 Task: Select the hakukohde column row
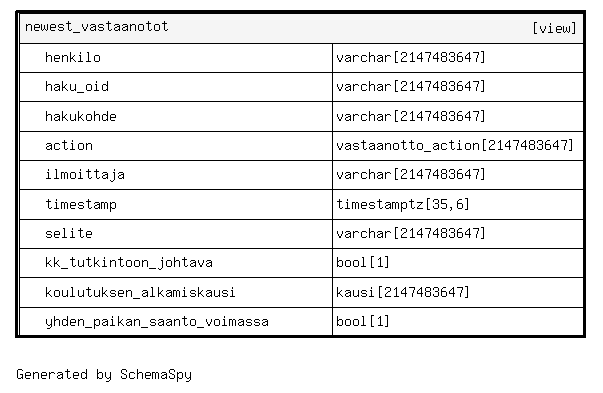302,117
